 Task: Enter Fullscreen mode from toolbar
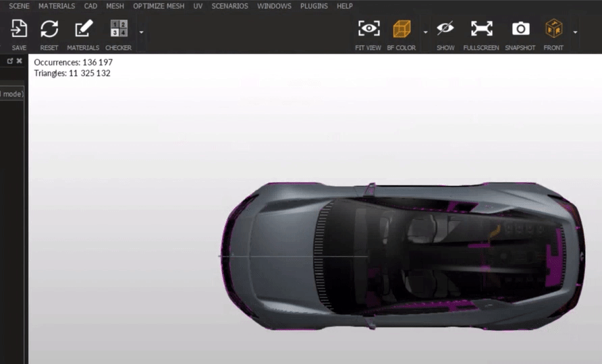coord(481,29)
